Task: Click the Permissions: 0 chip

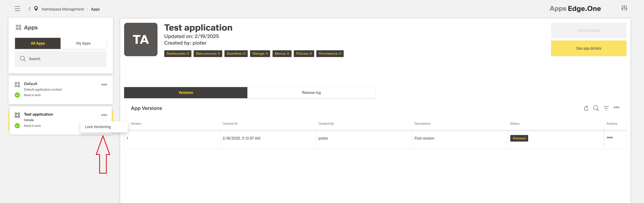Action: (330, 53)
